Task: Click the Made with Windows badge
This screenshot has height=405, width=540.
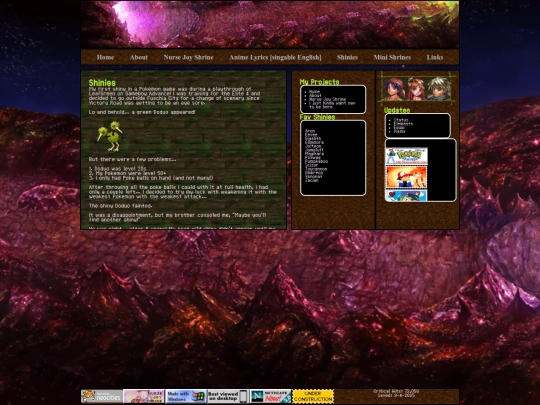Action: tap(186, 396)
